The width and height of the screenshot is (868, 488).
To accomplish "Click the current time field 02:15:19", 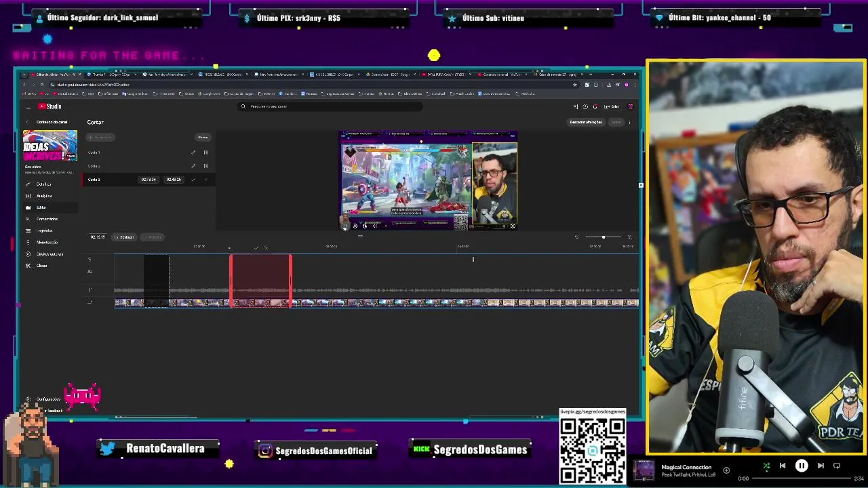I will [x=98, y=237].
